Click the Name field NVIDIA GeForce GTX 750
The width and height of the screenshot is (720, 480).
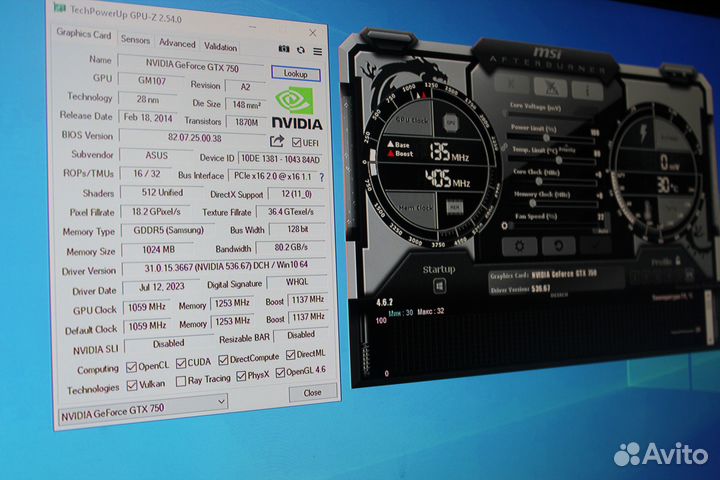pos(191,66)
